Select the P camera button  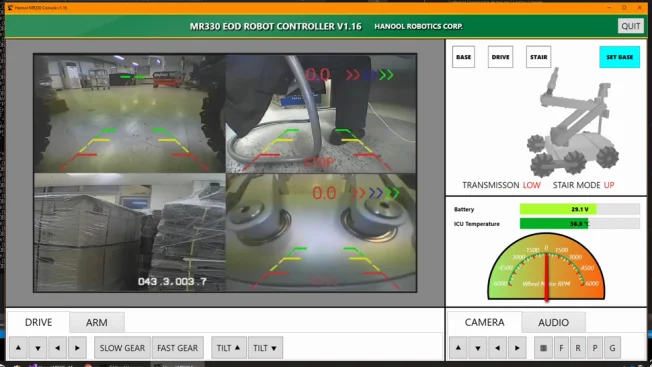click(595, 347)
